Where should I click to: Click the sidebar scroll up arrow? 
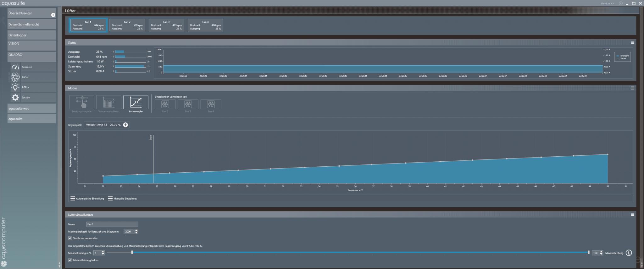click(60, 263)
